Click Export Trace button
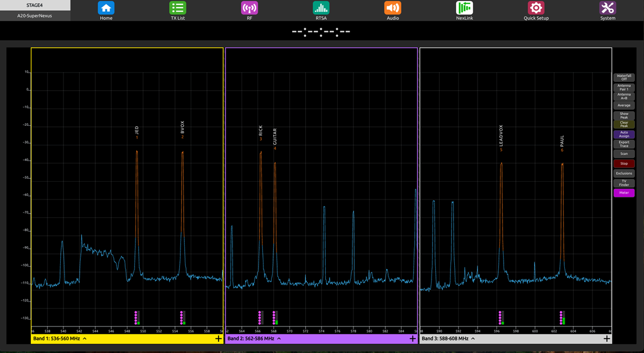644x353 pixels. [x=624, y=144]
